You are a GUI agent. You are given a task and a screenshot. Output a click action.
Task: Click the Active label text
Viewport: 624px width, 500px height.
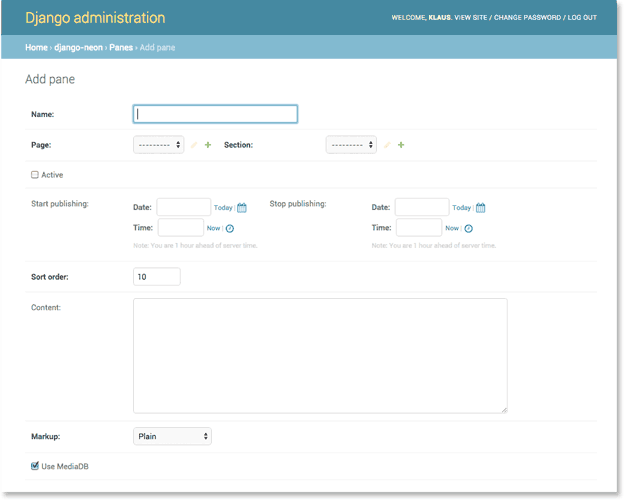click(x=52, y=175)
